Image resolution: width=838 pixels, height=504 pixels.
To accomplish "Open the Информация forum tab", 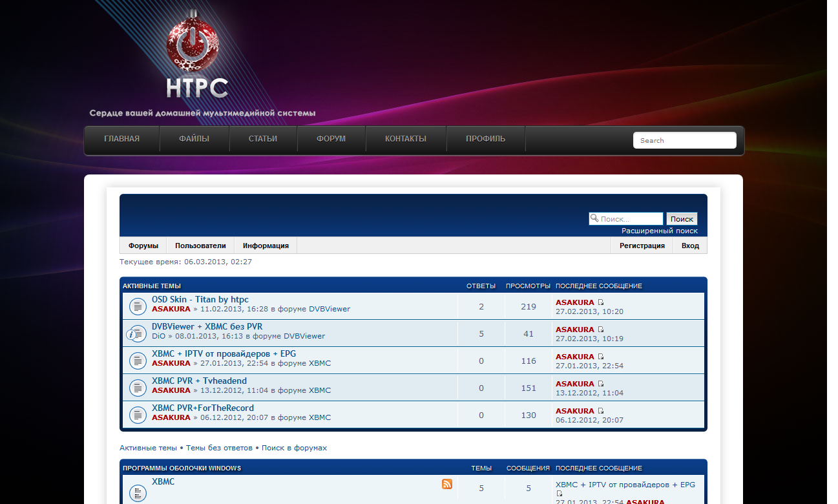I will coord(266,246).
